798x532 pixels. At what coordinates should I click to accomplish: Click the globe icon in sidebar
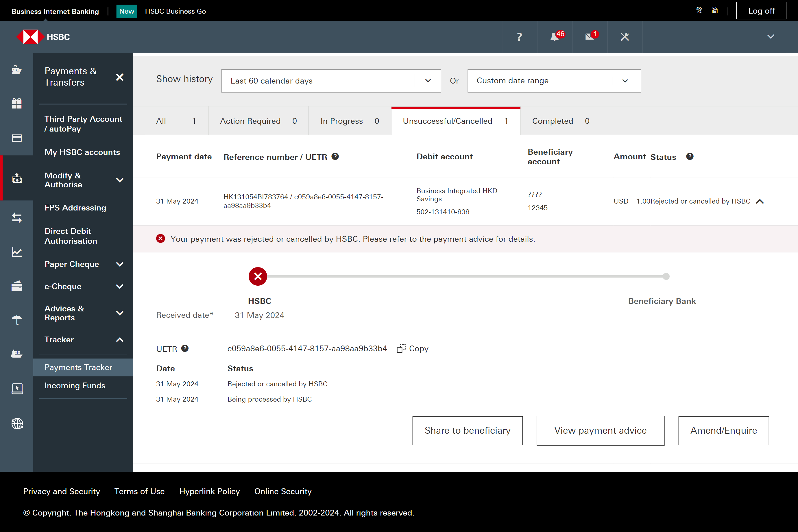(x=17, y=423)
